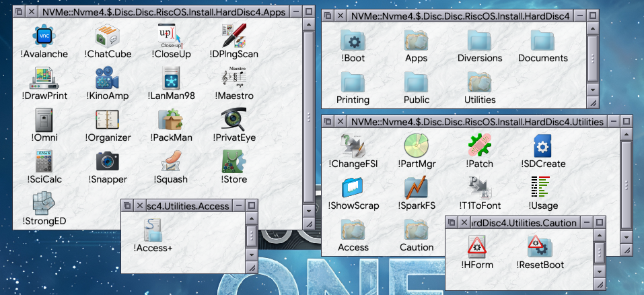Click scroll-up arrow in Apps window

coord(309,25)
